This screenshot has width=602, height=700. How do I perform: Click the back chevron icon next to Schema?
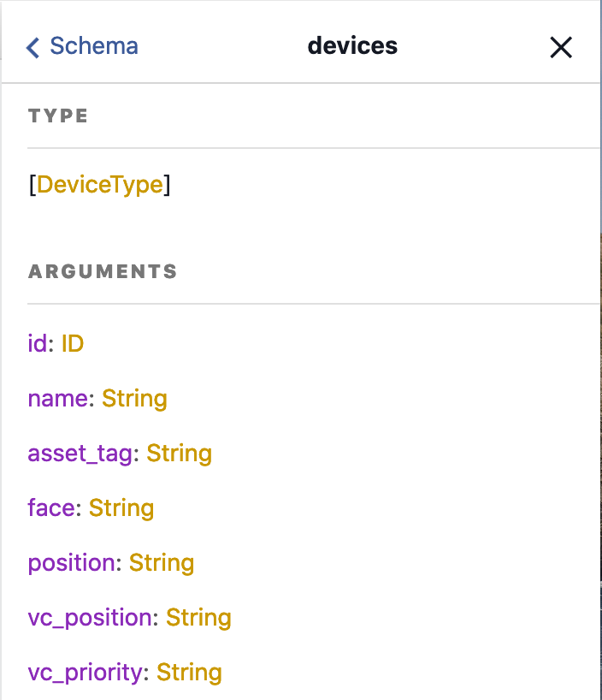32,47
